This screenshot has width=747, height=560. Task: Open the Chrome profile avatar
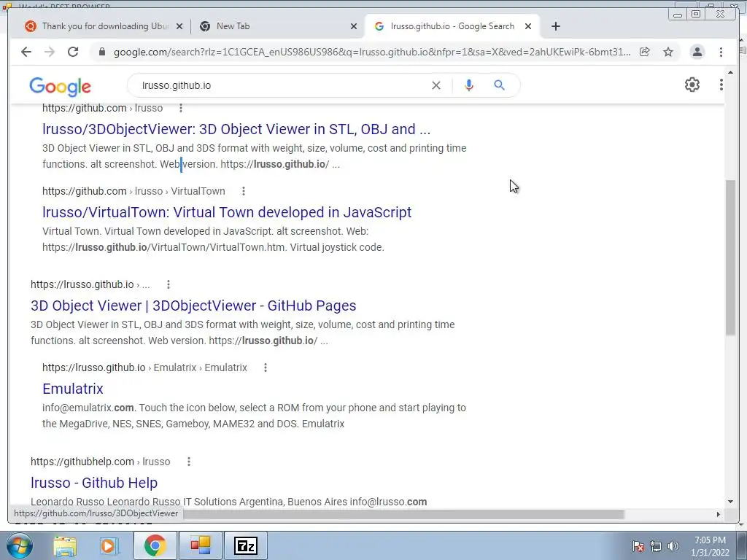click(697, 52)
